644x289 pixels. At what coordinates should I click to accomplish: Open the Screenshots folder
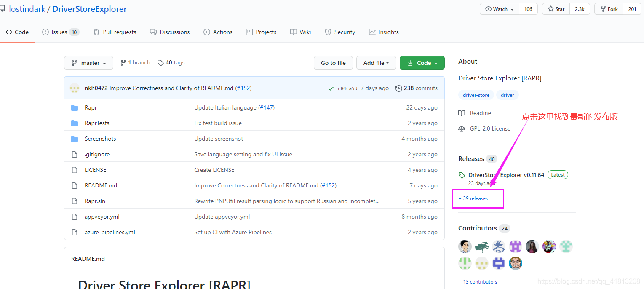[x=100, y=139]
